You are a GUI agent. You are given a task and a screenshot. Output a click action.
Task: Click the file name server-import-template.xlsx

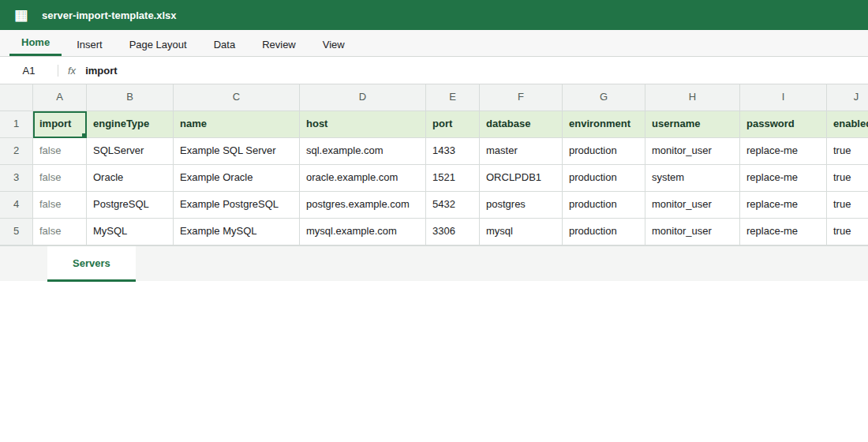(x=109, y=16)
